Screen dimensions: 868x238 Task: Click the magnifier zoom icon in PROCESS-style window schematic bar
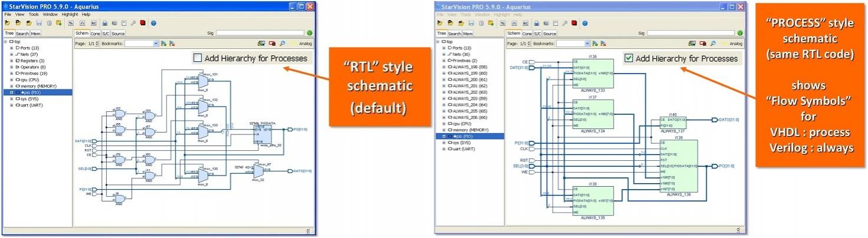coord(713,44)
